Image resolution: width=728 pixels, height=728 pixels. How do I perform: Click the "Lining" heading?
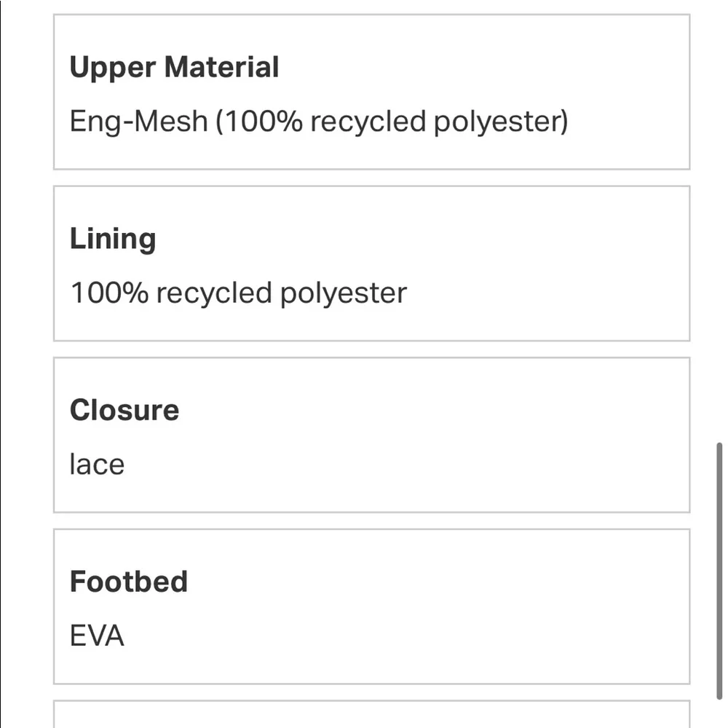click(113, 240)
